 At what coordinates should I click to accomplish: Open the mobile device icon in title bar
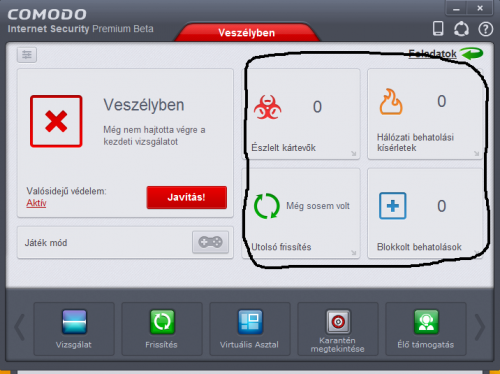[438, 29]
